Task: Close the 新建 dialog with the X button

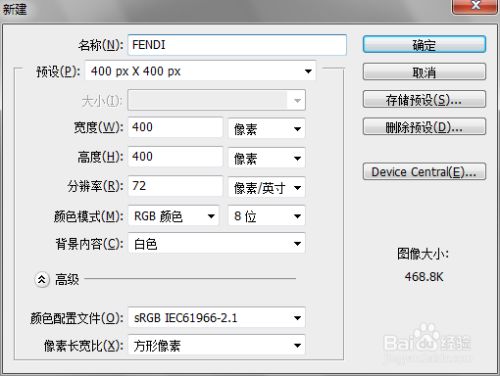Action: (476, 6)
